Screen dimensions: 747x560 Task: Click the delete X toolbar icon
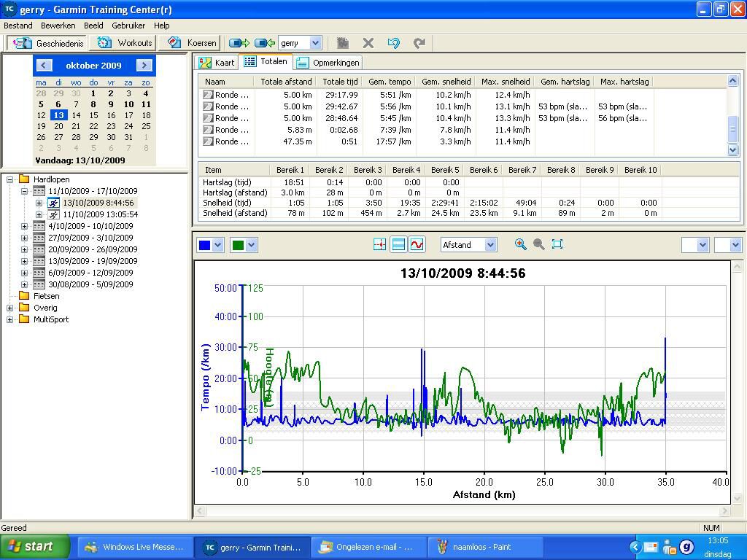point(368,43)
